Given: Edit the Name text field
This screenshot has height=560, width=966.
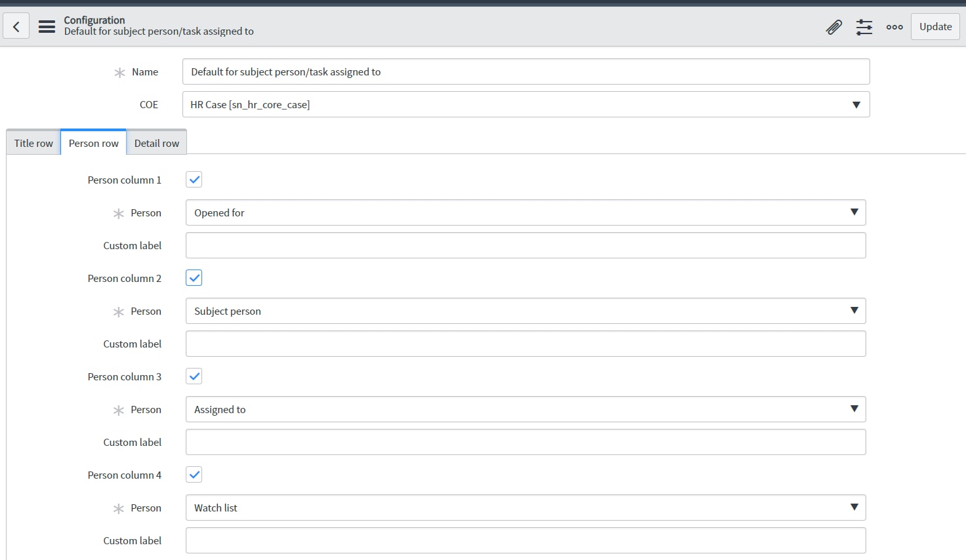Looking at the screenshot, I should click(526, 71).
